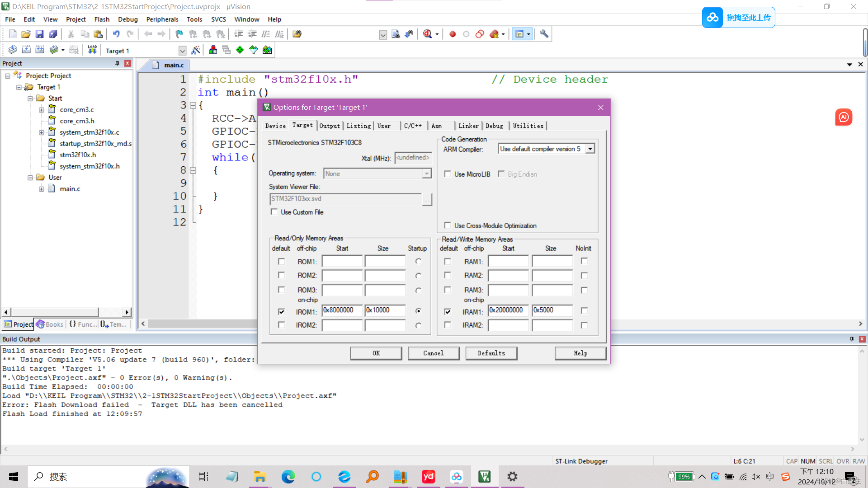
Task: Click the OK button in dialog
Action: click(x=376, y=353)
